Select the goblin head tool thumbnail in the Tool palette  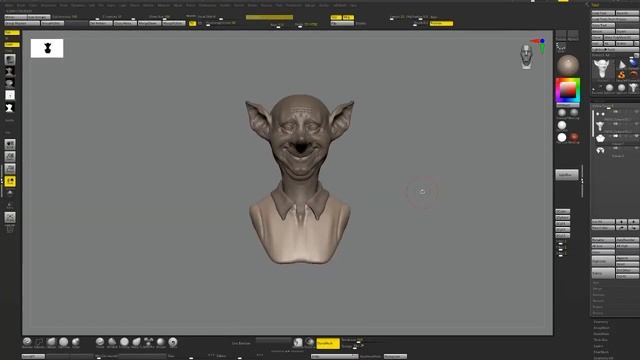point(602,69)
